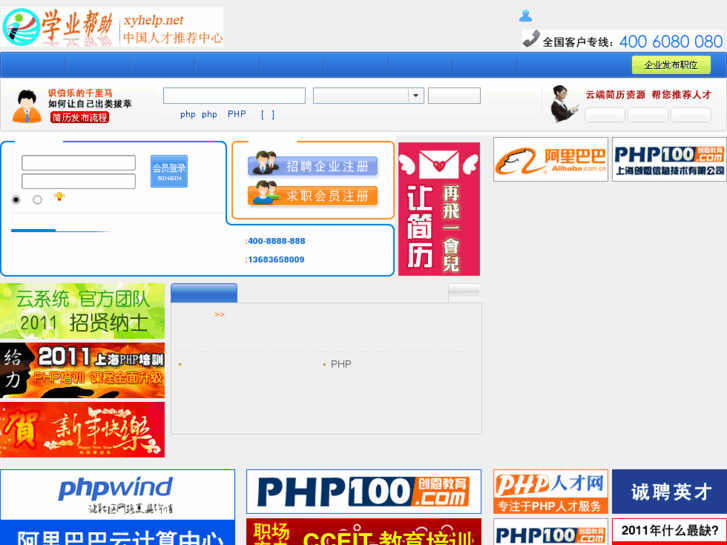
Task: Open the 賀 新年快樂 red banner
Action: click(x=83, y=430)
